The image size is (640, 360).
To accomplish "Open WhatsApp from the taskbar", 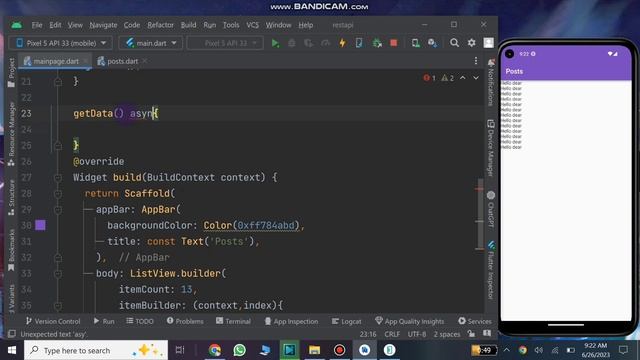I will click(x=240, y=350).
